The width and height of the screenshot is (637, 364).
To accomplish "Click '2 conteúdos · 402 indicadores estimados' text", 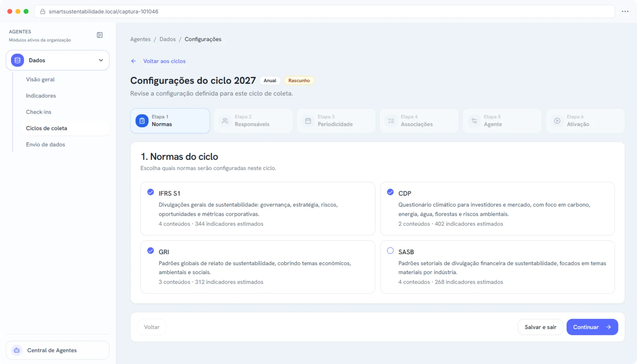I will pyautogui.click(x=451, y=224).
